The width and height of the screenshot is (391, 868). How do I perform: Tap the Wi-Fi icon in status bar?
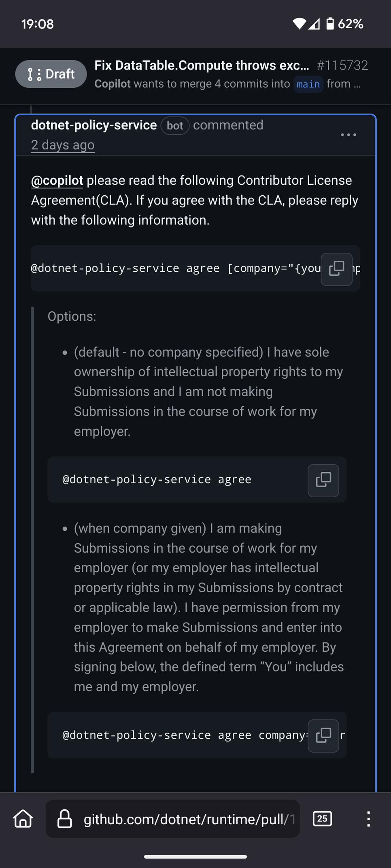point(299,24)
